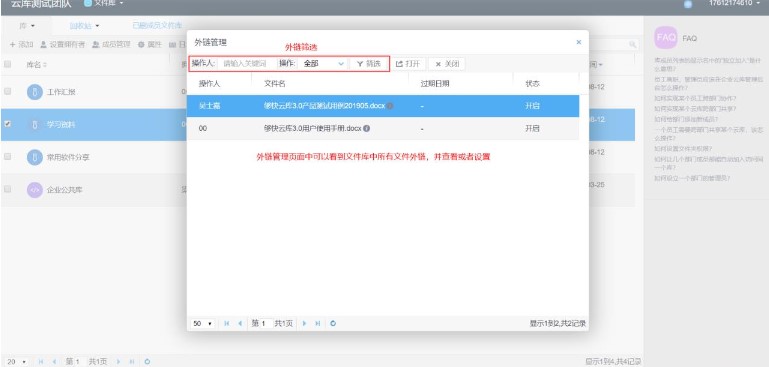The image size is (769, 367).
Task: Click the 常用软件分享 library icon
Action: click(35, 157)
